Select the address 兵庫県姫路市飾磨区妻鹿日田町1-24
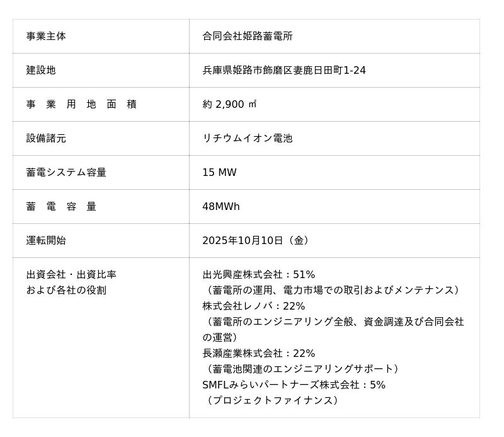The width and height of the screenshot is (504, 437). (283, 71)
